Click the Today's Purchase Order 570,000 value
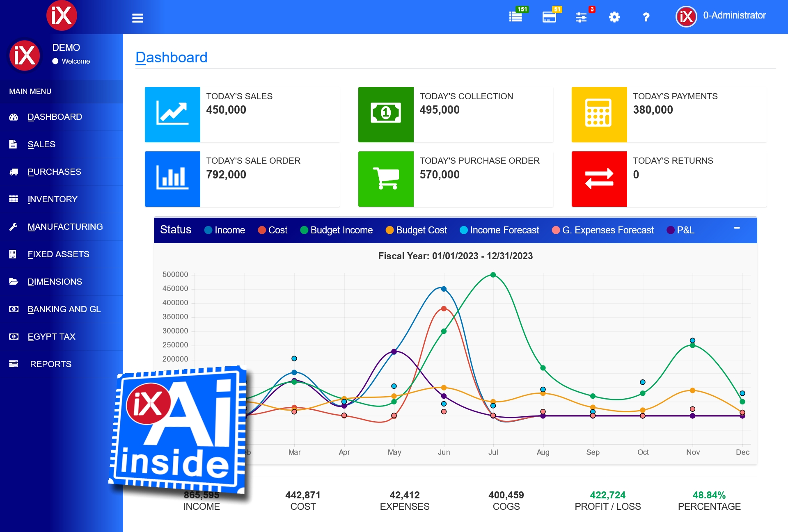 tap(440, 175)
